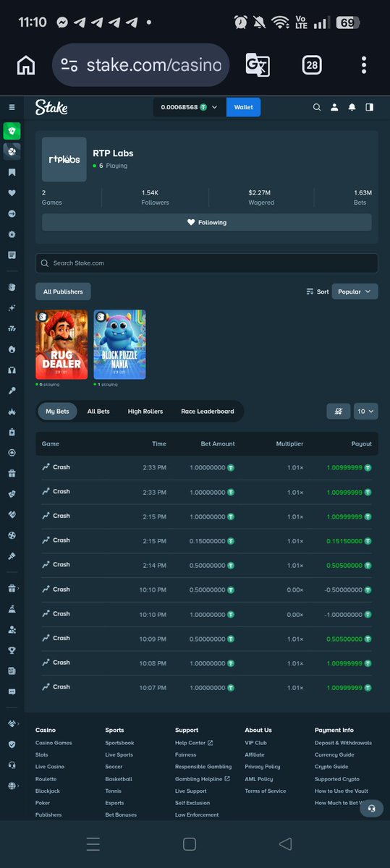This screenshot has width=390, height=868.
Task: Click the sparkles icon in sidebar
Action: [x=12, y=307]
